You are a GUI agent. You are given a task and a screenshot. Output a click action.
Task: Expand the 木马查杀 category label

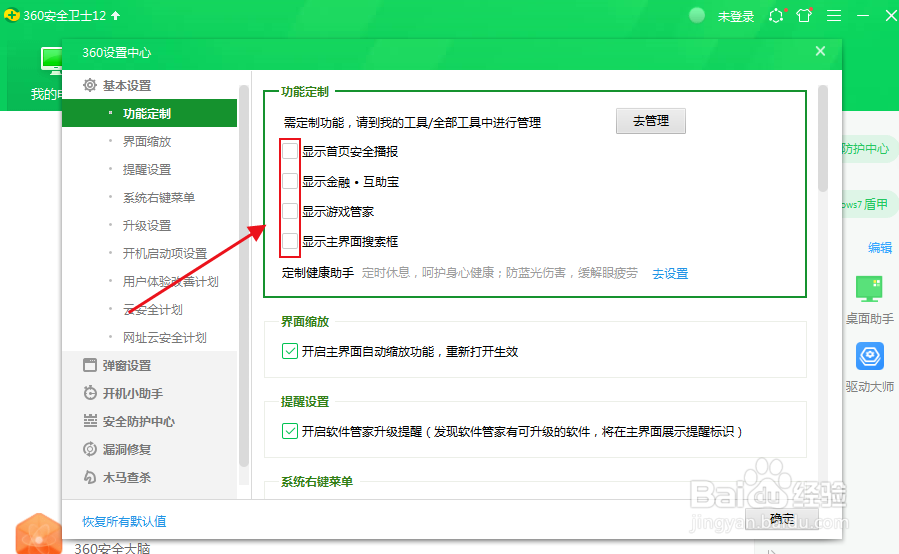(x=127, y=477)
